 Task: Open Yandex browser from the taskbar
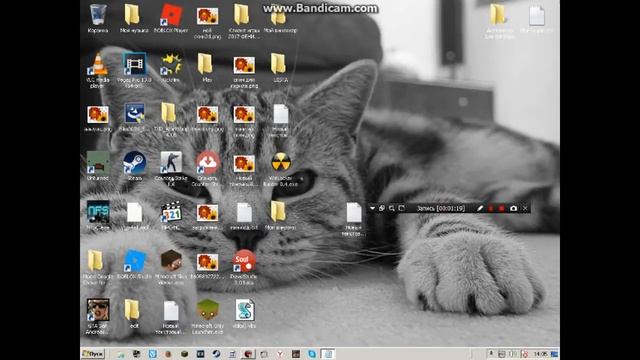[280, 354]
